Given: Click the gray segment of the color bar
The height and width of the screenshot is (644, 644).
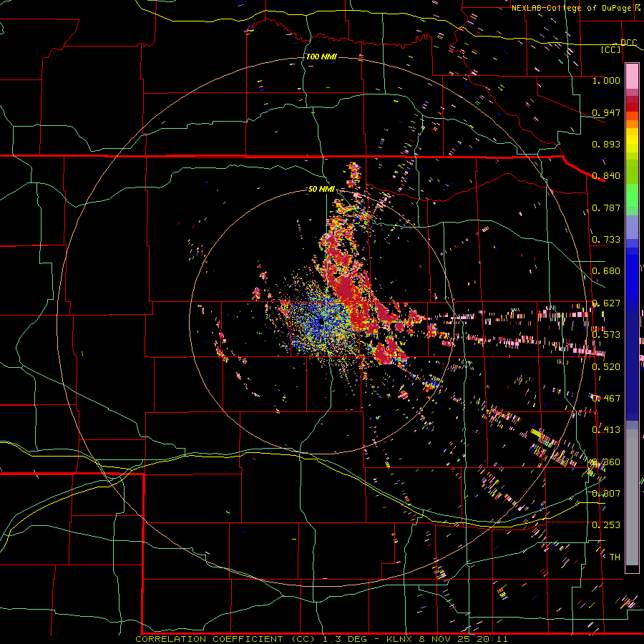Looking at the screenshot, I should [632, 497].
